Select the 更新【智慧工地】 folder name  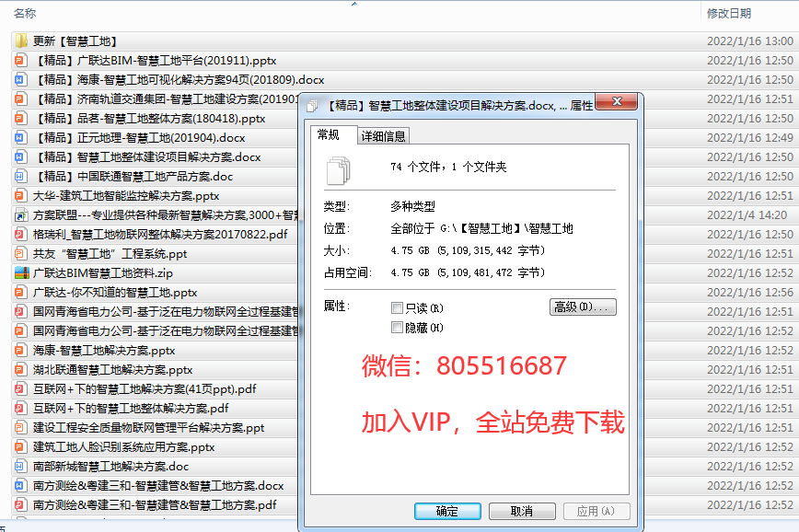(x=76, y=40)
